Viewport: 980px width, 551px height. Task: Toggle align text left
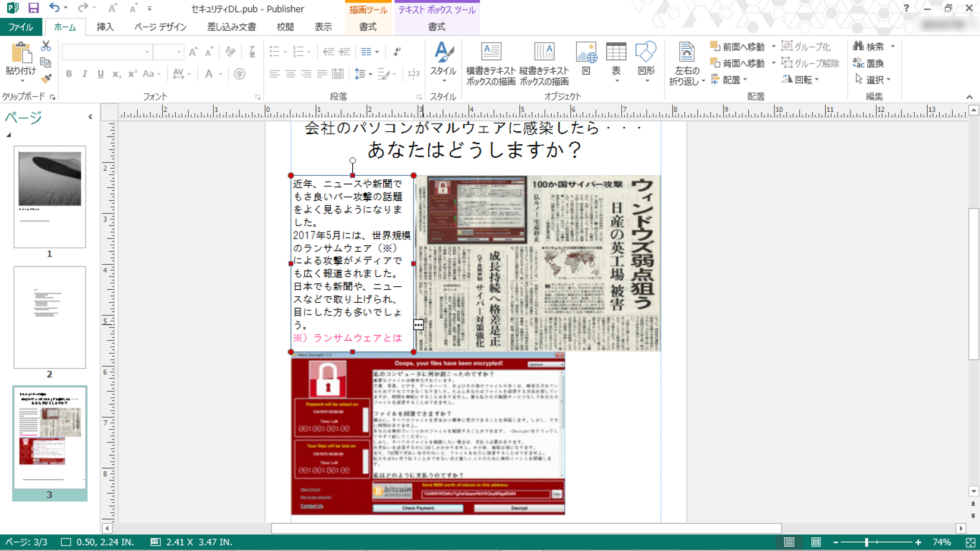[274, 74]
